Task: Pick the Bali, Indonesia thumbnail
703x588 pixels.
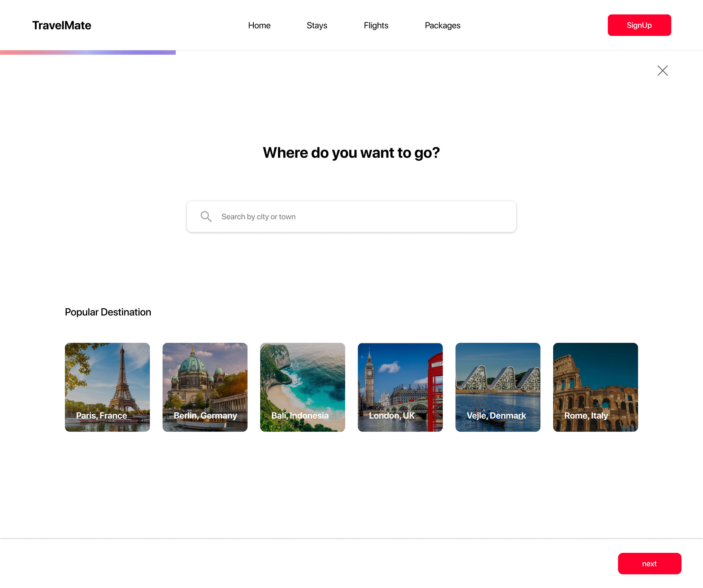Action: 302,387
